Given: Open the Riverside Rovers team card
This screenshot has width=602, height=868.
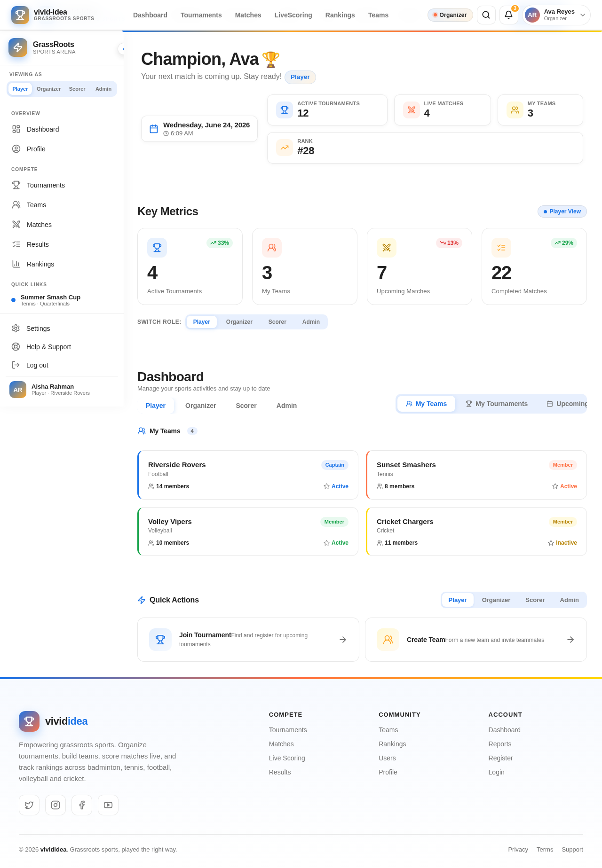Looking at the screenshot, I should pyautogui.click(x=248, y=475).
